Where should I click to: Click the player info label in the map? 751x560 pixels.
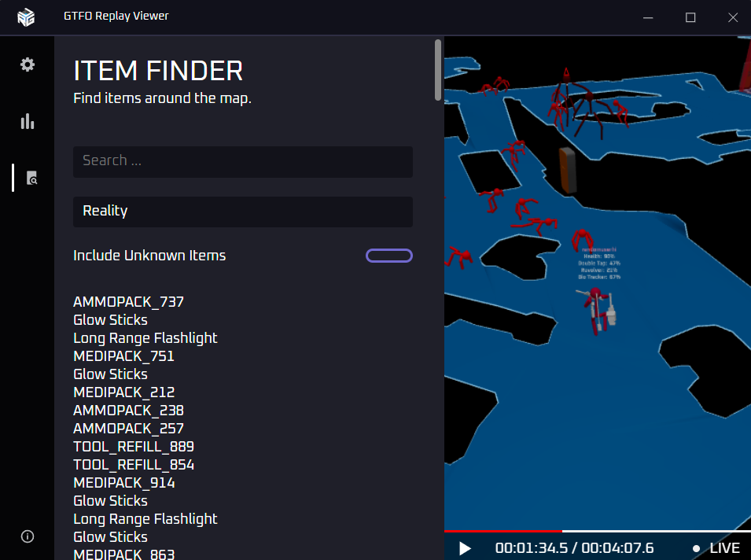[598, 263]
